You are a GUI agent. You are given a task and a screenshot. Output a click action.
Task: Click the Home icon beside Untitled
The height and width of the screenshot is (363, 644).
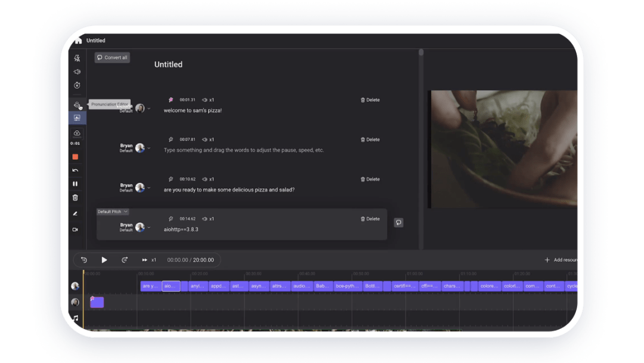78,41
